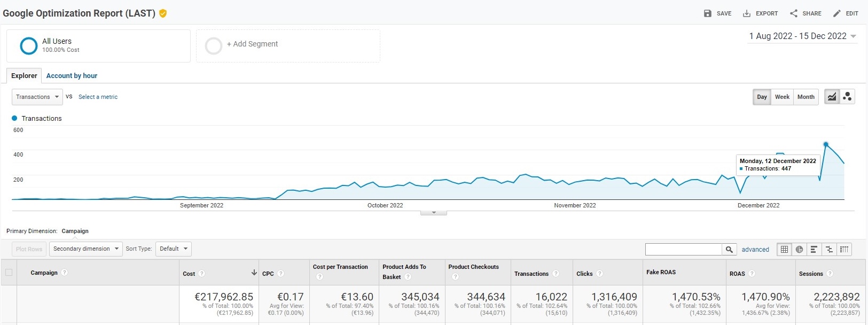
Task: Open the Secondary dimension dropdown
Action: click(86, 249)
